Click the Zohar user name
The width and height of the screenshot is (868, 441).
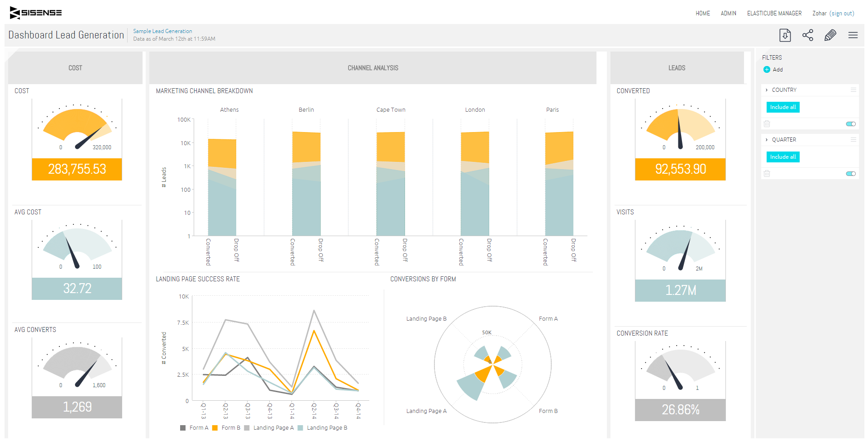point(820,14)
